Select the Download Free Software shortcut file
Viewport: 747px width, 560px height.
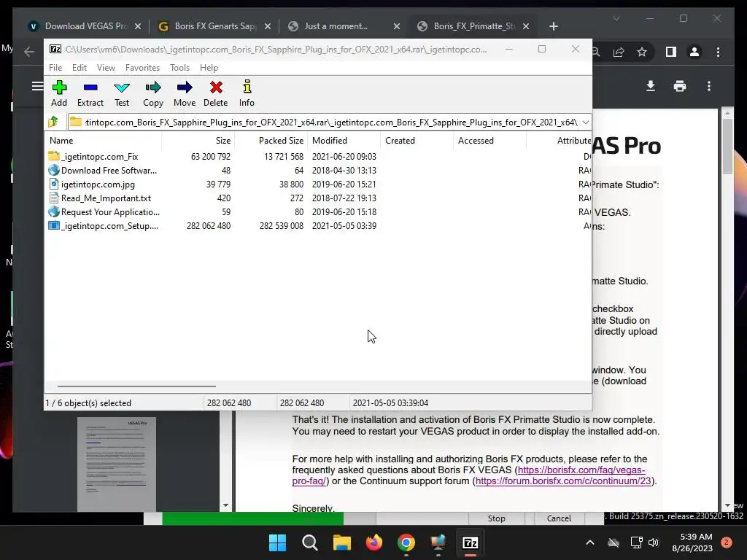(x=109, y=171)
